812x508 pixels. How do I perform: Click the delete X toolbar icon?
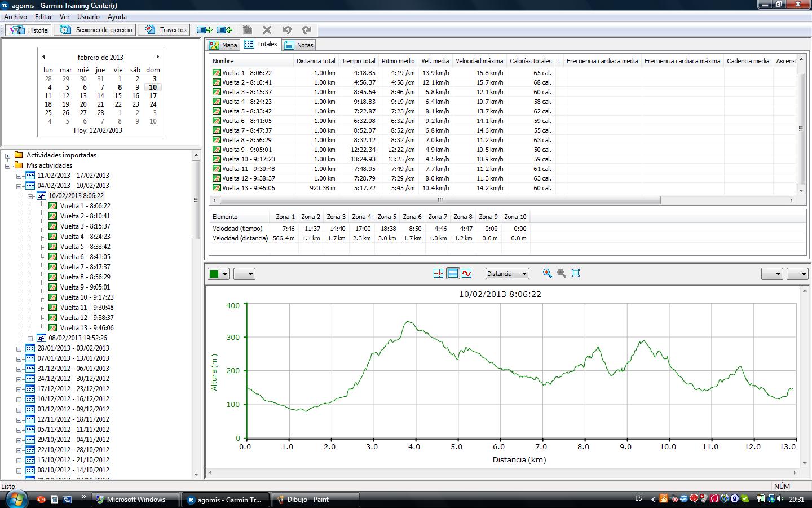267,30
